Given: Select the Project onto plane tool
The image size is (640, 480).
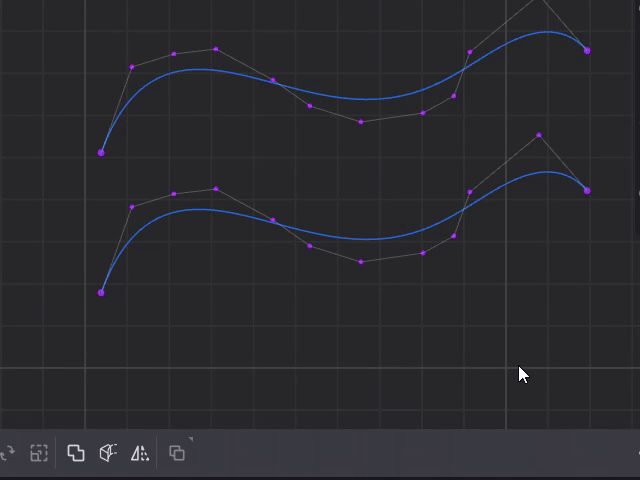Looking at the screenshot, I should [108, 453].
